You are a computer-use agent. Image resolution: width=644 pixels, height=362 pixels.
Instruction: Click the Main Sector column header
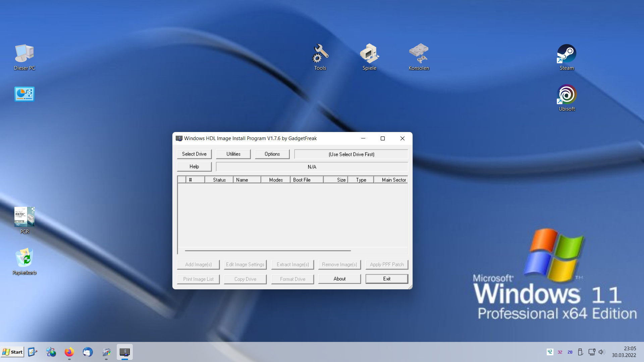(391, 180)
